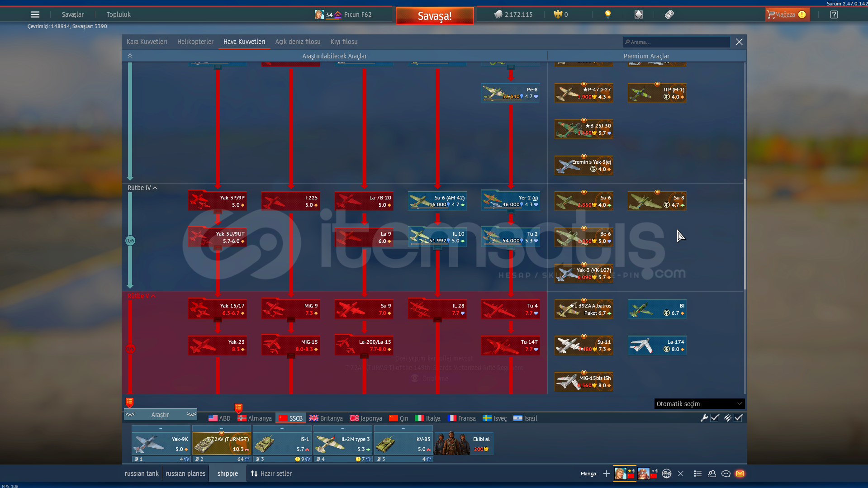Select the La-7B-20 aircraft

[x=364, y=201]
